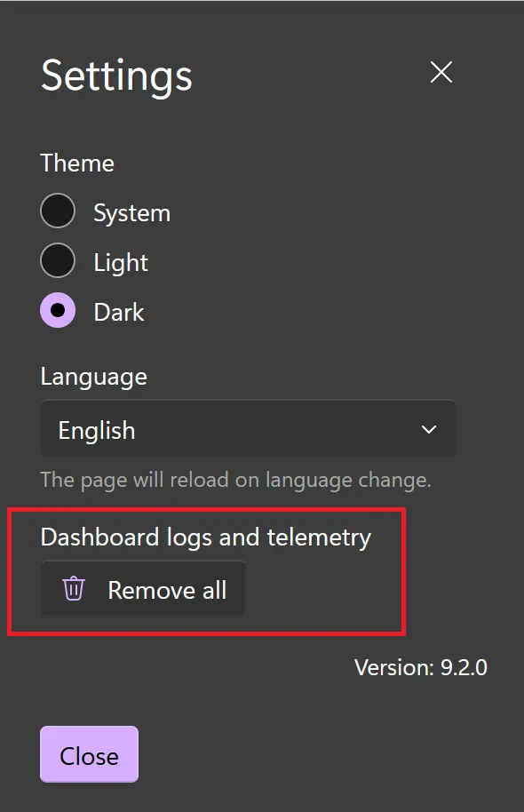Image resolution: width=524 pixels, height=812 pixels.
Task: Click the filled Dark radio indicator circle
Action: pyautogui.click(x=59, y=311)
